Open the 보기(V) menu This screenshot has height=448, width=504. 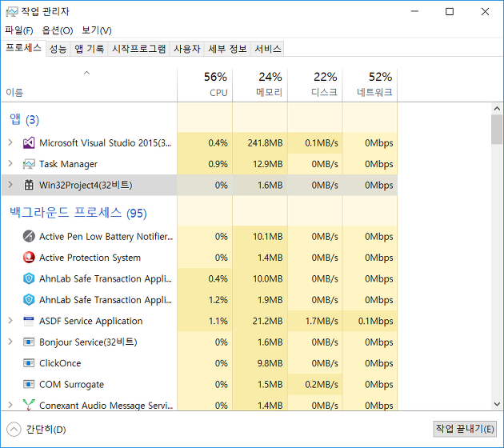[97, 30]
